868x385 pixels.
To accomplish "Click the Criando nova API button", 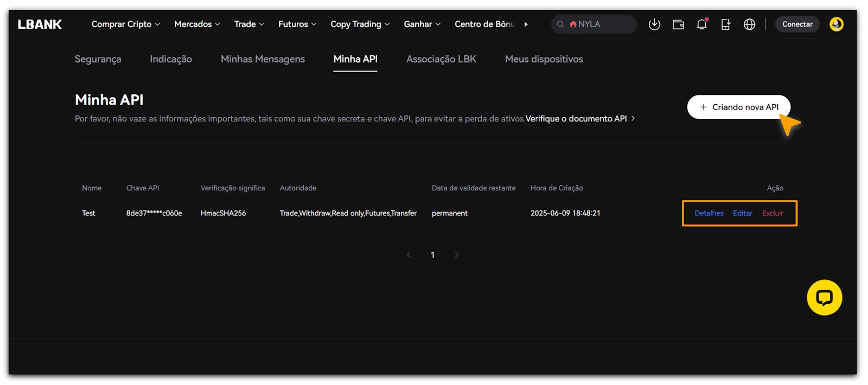I will tap(738, 107).
